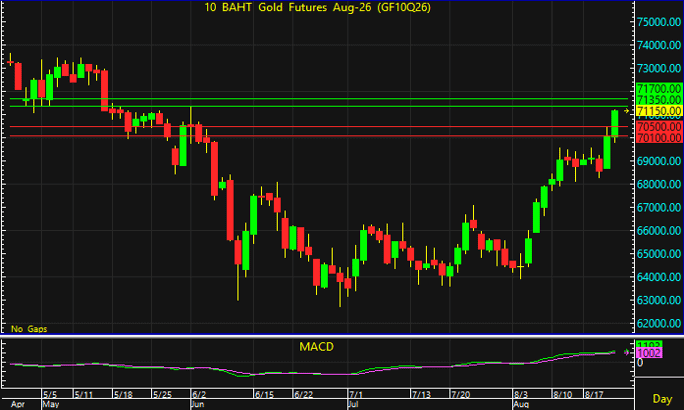Viewport: 684px width, 410px height.
Task: Click the 7/1 date label
Action: [x=355, y=394]
